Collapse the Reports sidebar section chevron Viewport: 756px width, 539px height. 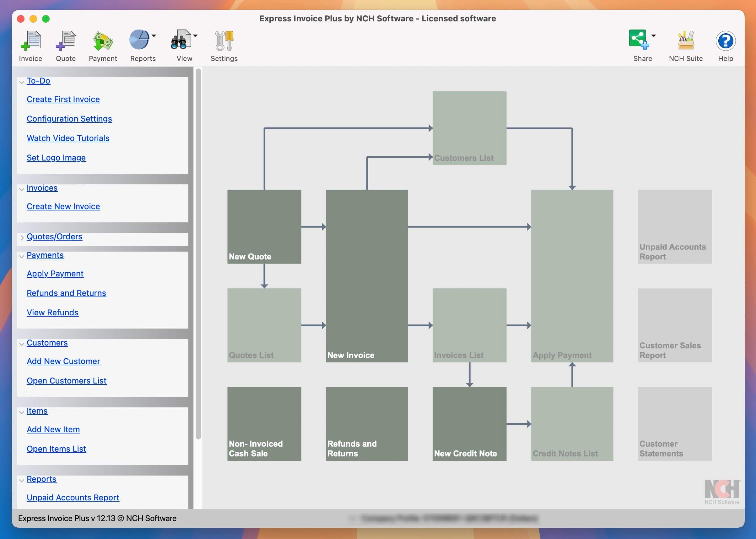click(x=22, y=480)
